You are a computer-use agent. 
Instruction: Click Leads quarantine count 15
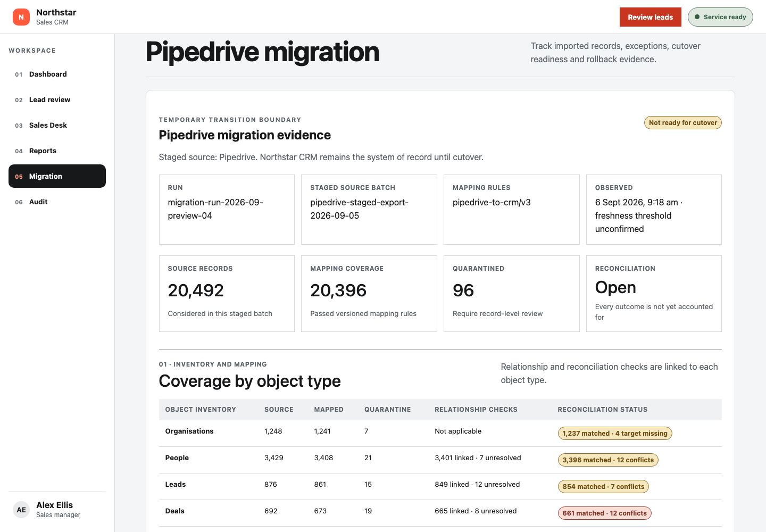click(368, 485)
